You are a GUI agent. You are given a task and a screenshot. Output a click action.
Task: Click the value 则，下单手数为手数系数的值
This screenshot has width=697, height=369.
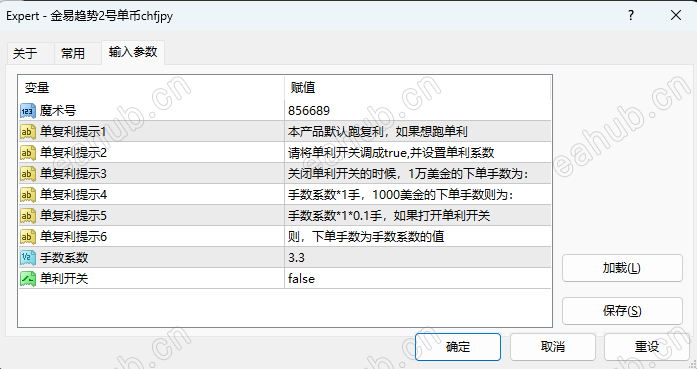pyautogui.click(x=366, y=237)
